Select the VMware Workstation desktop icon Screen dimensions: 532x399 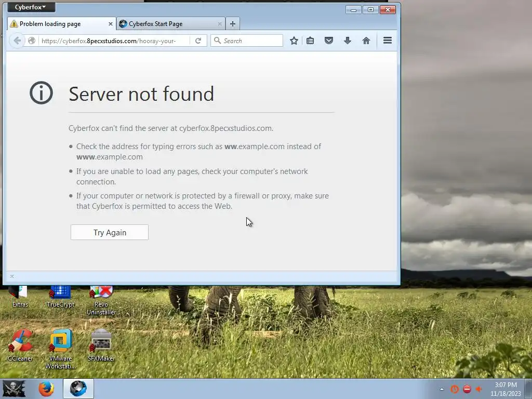tap(60, 349)
